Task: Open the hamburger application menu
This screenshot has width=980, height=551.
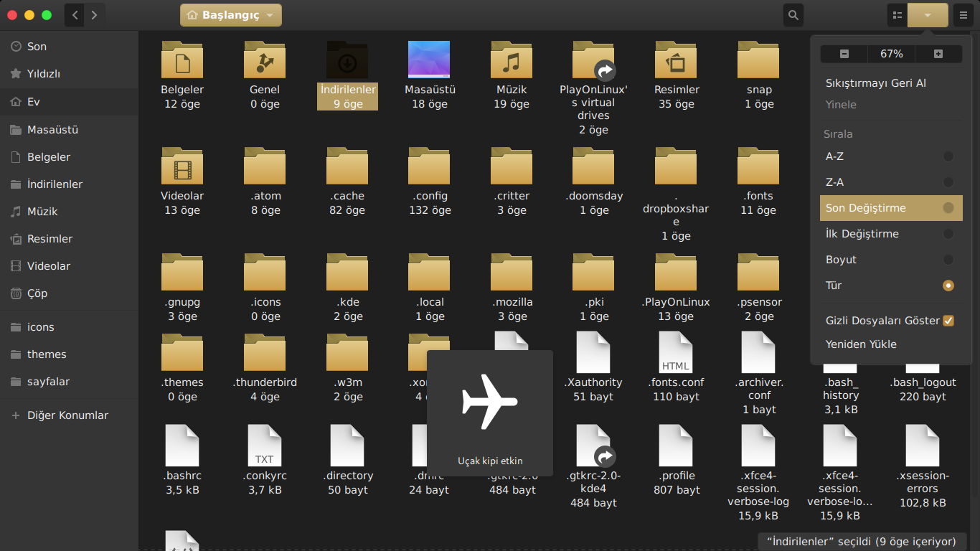Action: tap(963, 15)
